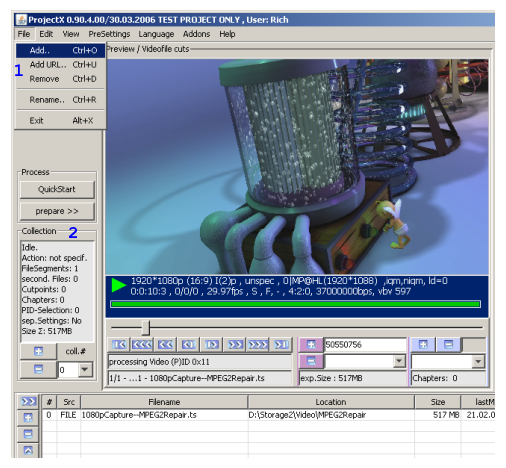The image size is (506, 468).
Task: Open the Help menu
Action: click(227, 34)
